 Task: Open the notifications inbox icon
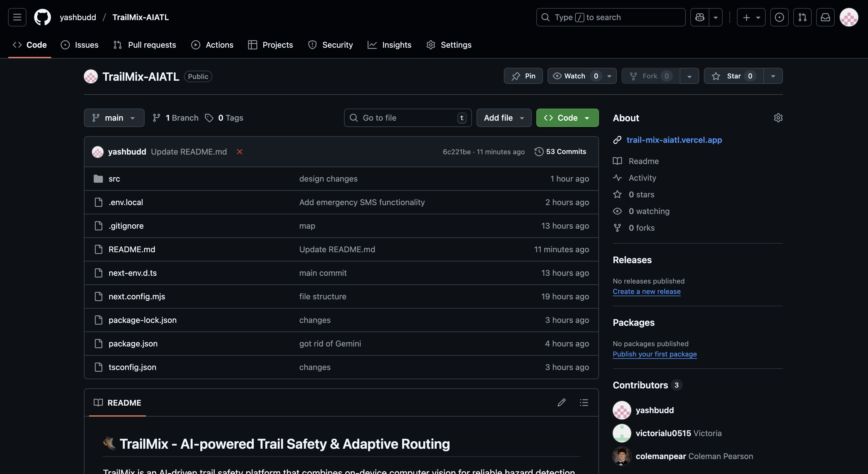pyautogui.click(x=825, y=17)
